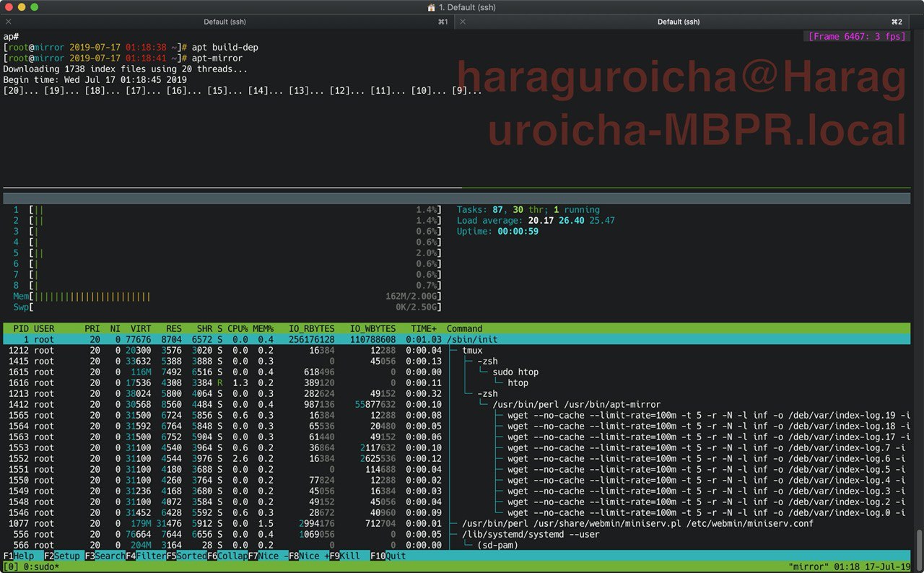Sort by CPU% column header
Viewport: 924px width, 573px height.
point(237,328)
